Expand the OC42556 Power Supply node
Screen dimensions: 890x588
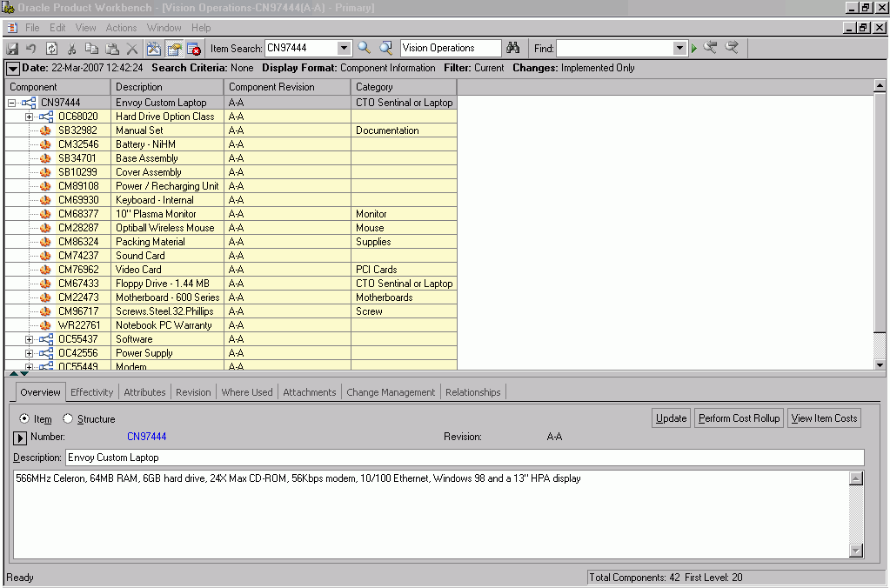(x=29, y=353)
